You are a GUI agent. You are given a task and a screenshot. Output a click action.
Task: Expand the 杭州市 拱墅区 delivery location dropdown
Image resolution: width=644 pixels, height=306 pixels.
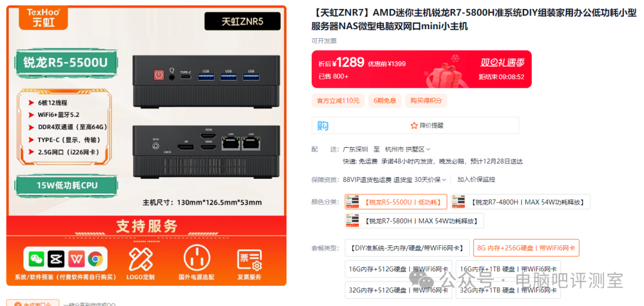408,149
